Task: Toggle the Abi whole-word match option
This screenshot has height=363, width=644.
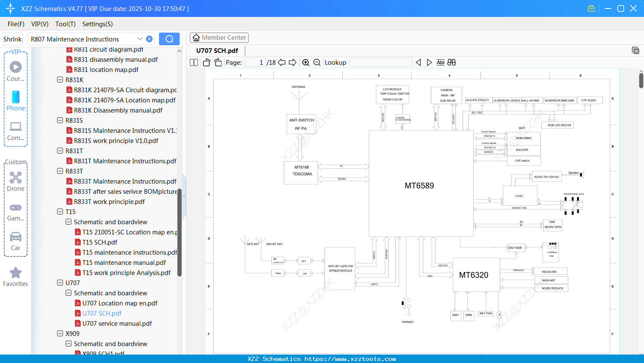Action: point(440,63)
